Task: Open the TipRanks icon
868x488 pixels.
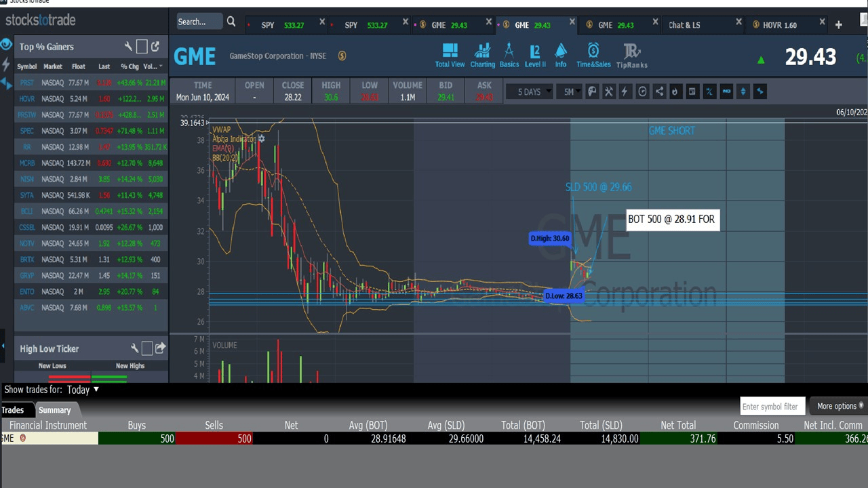Action: (x=631, y=56)
